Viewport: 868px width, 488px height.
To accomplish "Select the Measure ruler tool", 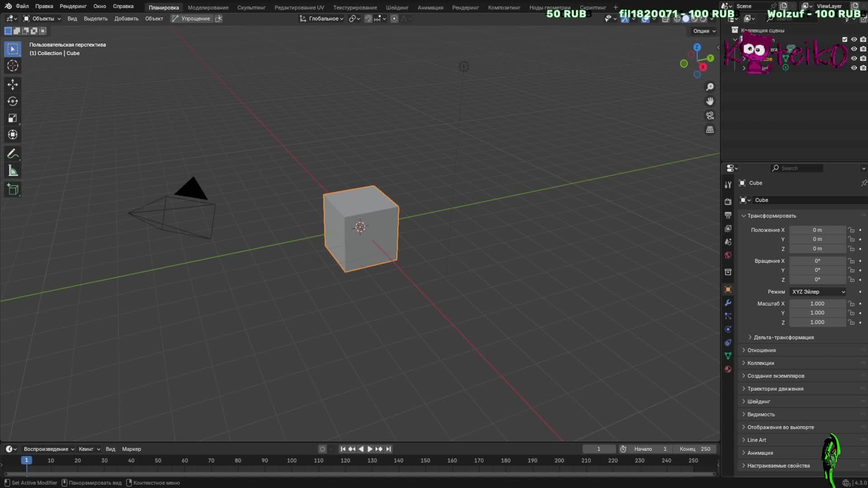I will click(x=13, y=171).
